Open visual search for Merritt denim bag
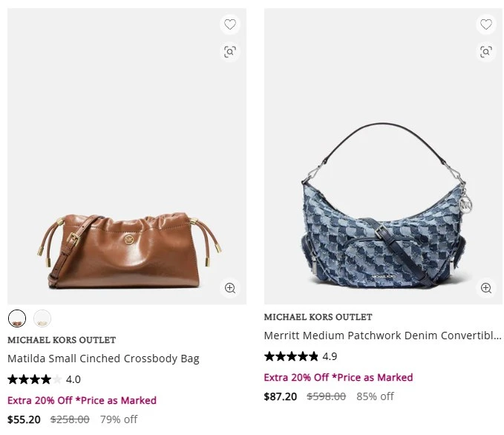The image size is (504, 435). (x=485, y=51)
